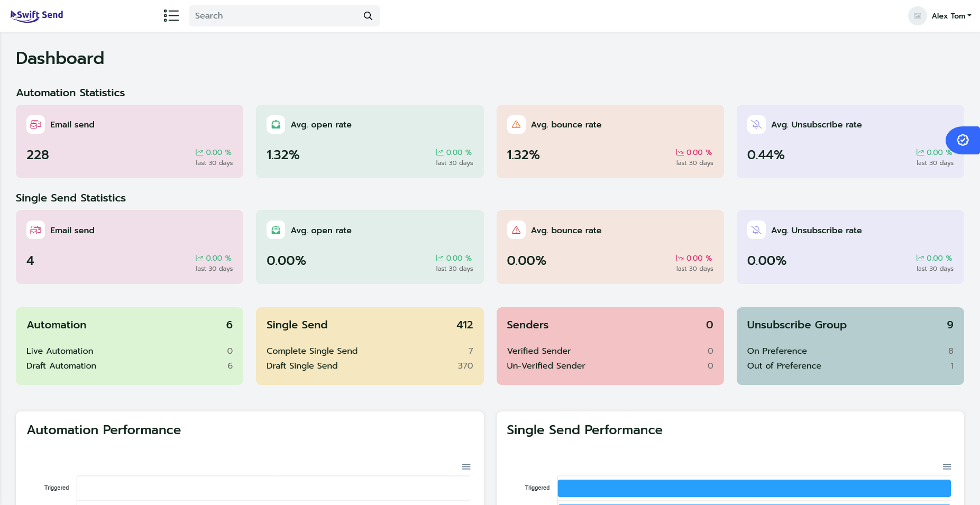Screen dimensions: 980x505
Task: Click the Single Send Performance chart title
Action: (584, 430)
